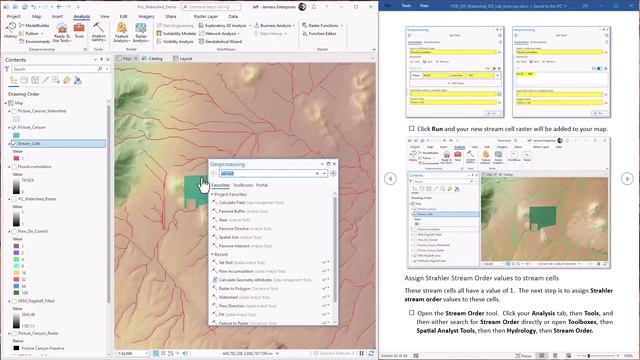Open the Catalog view tab
Screen dimensions: 640x360
pyautogui.click(x=152, y=58)
